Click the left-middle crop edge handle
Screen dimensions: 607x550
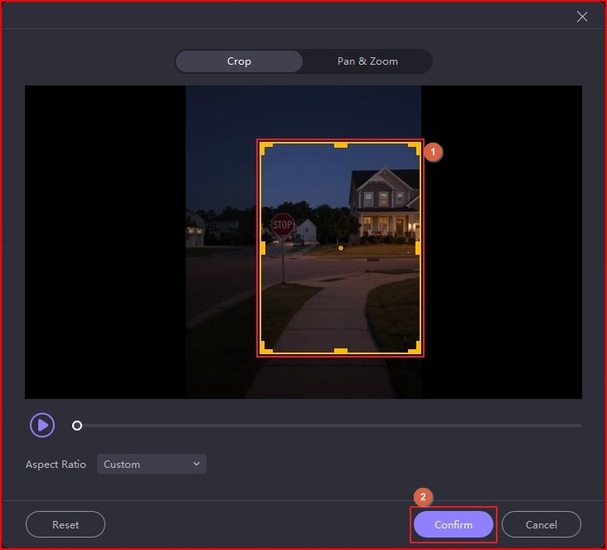tap(262, 248)
